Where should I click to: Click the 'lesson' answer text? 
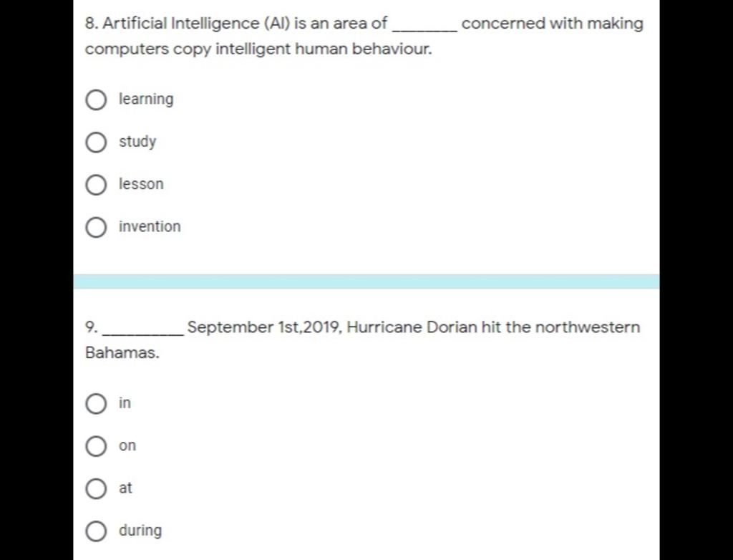pyautogui.click(x=141, y=184)
